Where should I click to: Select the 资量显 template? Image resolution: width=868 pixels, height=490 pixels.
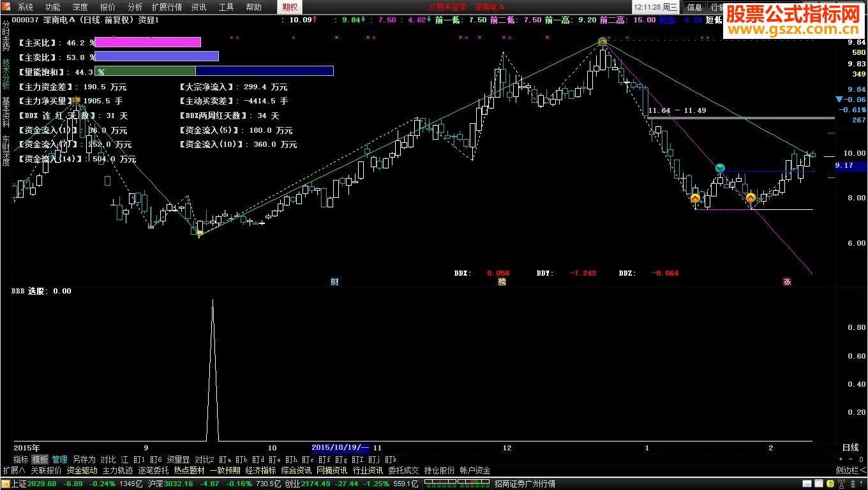pyautogui.click(x=178, y=459)
